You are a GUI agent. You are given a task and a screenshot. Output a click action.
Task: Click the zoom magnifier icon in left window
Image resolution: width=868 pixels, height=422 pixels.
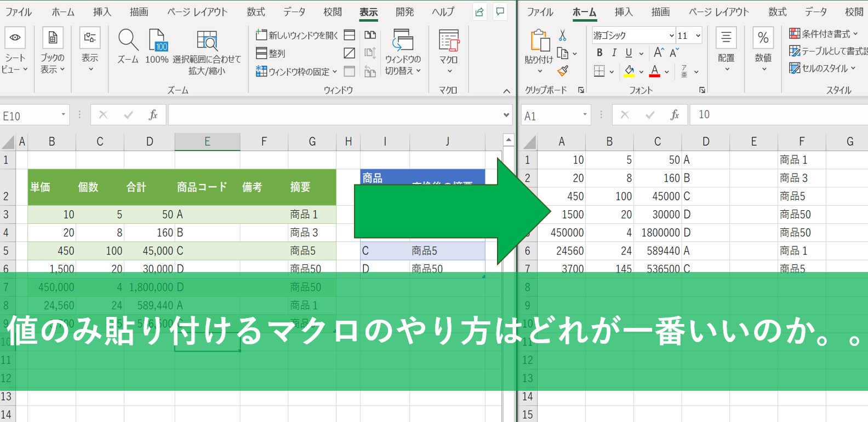(128, 41)
